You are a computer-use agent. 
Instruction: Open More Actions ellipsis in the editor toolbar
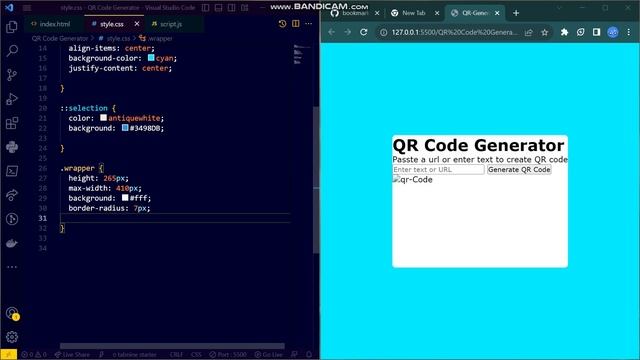[x=309, y=24]
